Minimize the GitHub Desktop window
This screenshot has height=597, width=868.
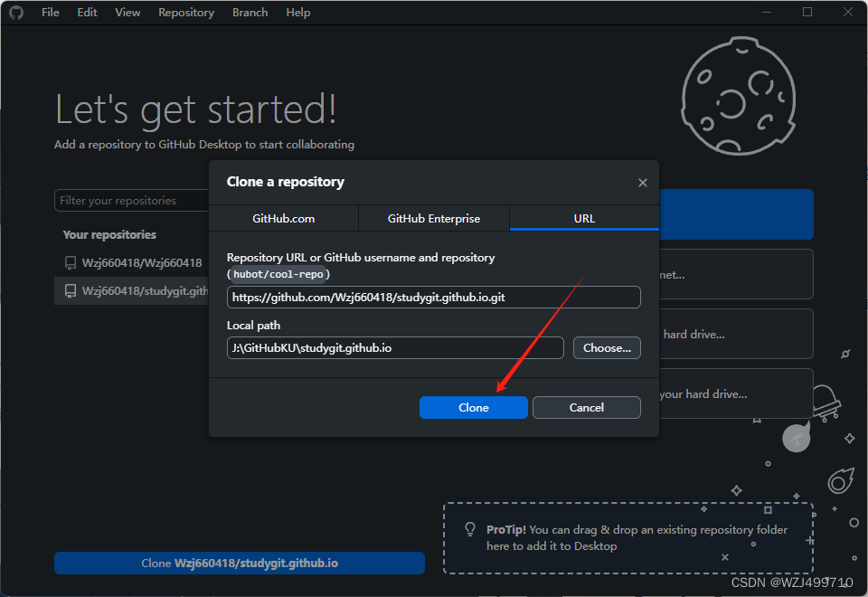[x=767, y=12]
